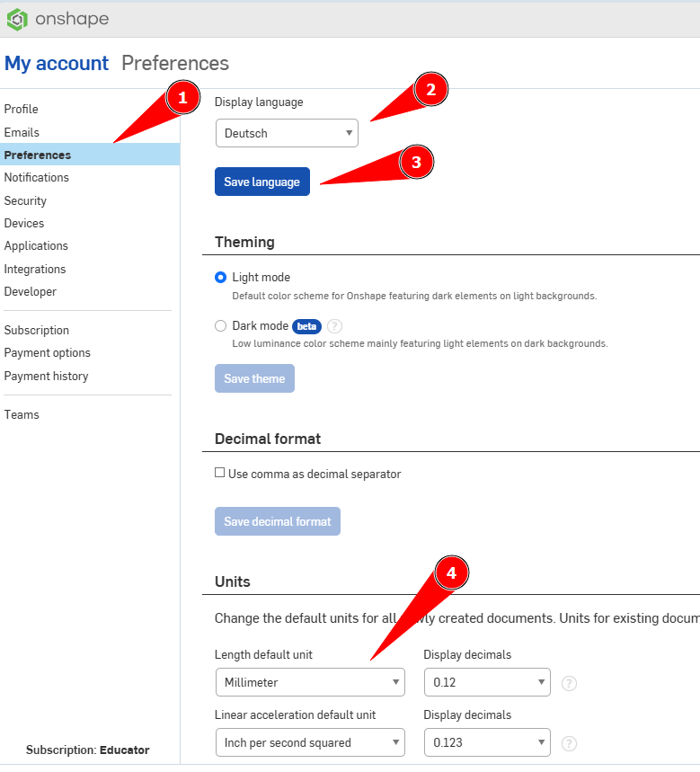Click help icon beside Length display decimals
700x772 pixels.
(569, 683)
